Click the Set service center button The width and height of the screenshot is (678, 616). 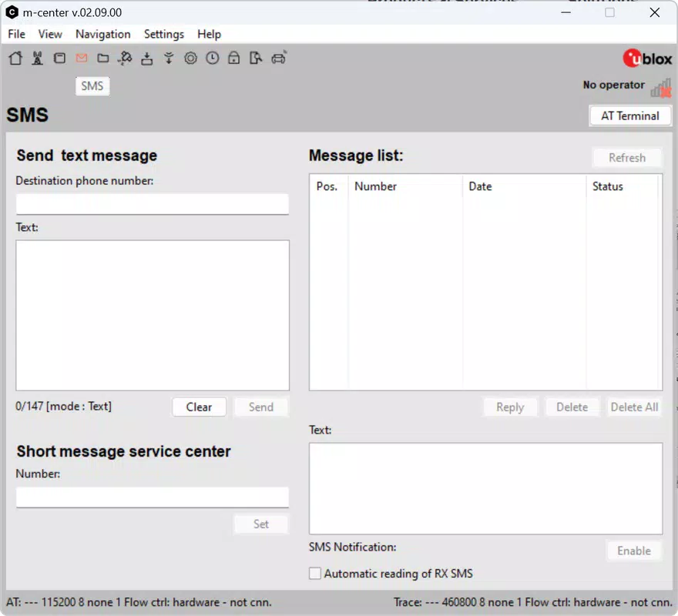coord(260,524)
